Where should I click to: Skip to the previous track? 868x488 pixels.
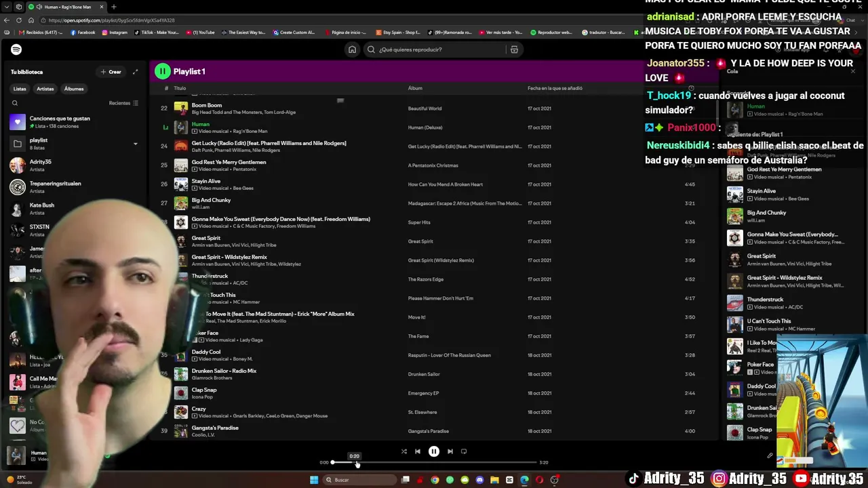[418, 451]
